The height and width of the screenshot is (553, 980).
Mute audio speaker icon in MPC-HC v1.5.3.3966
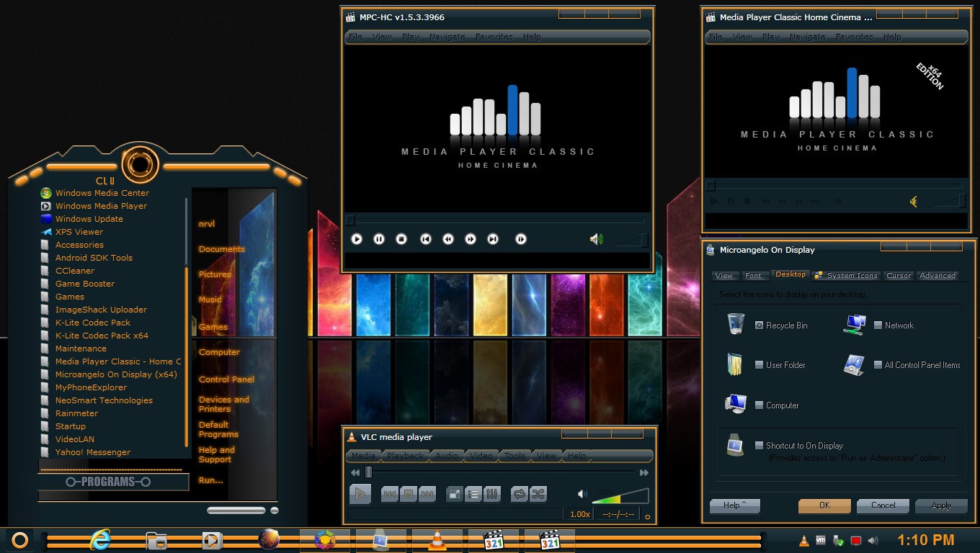pyautogui.click(x=596, y=239)
